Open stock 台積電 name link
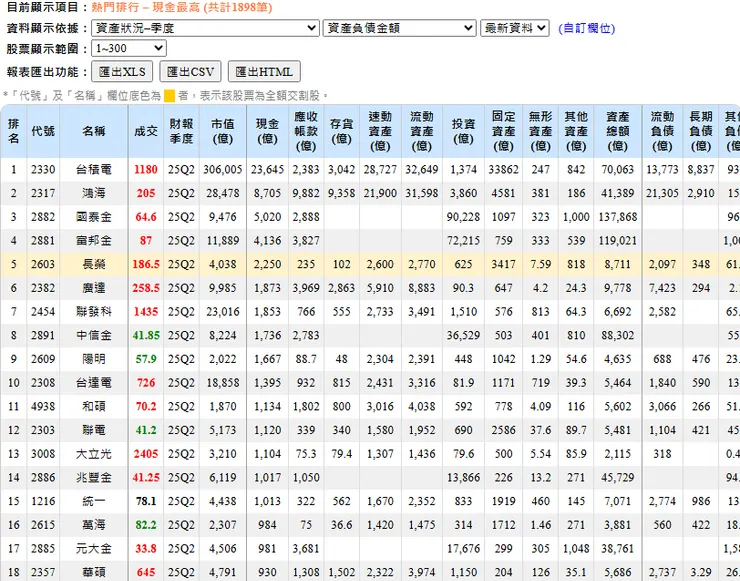Viewport: 740px width, 581px height. tap(94, 169)
